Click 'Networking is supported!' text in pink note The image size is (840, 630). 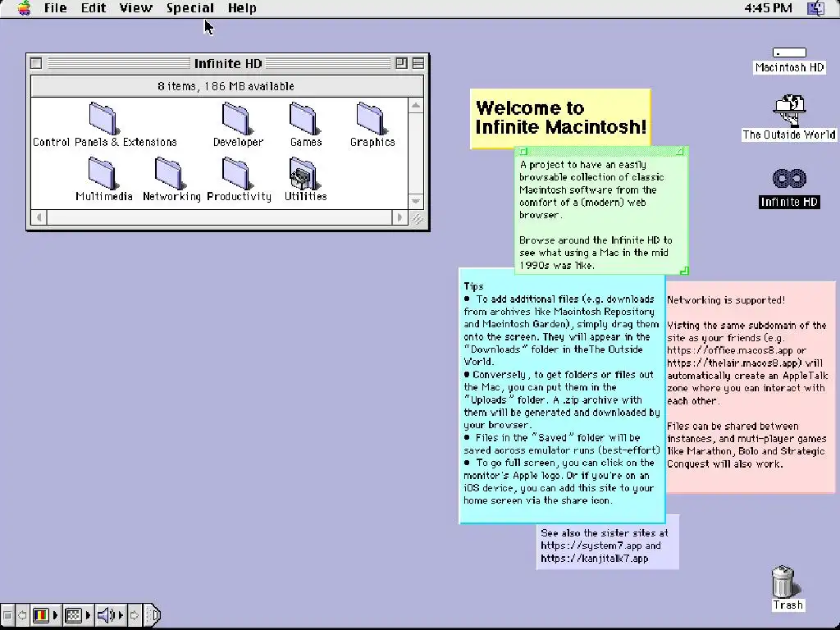pos(726,300)
